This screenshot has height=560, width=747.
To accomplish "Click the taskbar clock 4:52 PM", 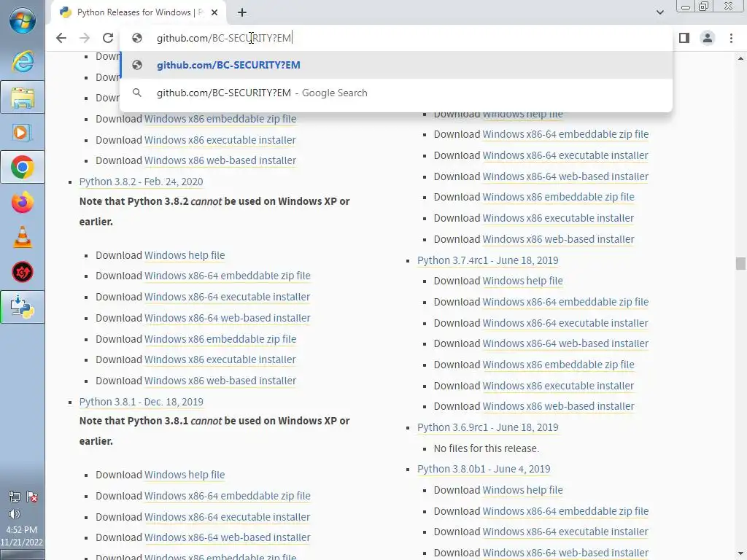I will tap(21, 530).
